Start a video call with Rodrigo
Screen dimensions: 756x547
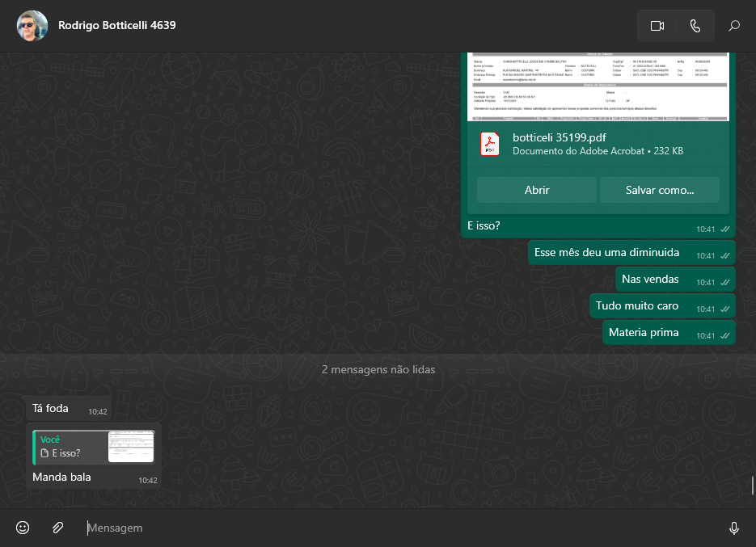(x=657, y=26)
